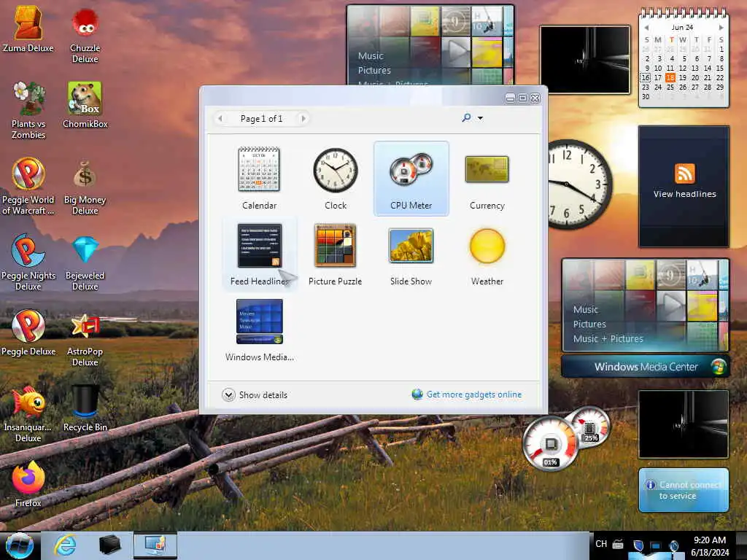The image size is (747, 560).
Task: Select Pictures in the top Media Center gadget
Action: (x=374, y=70)
